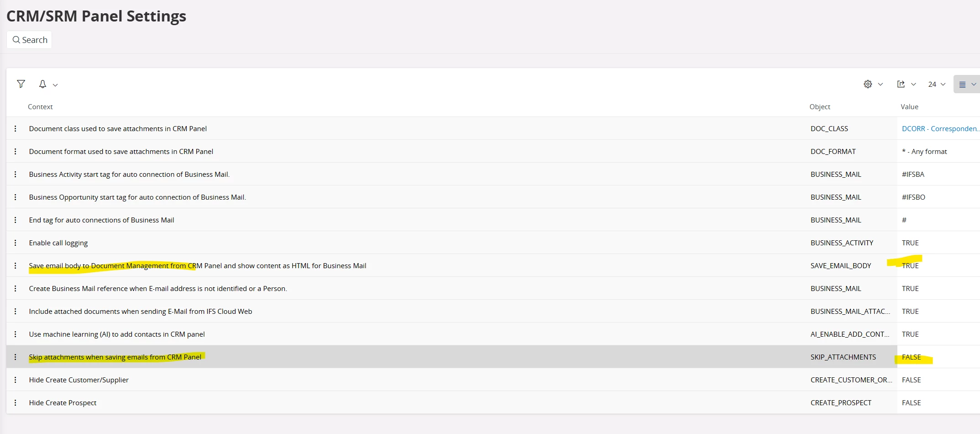Viewport: 980px width, 434px height.
Task: Select the SKIP_ATTACHMENTS FALSE value cell
Action: click(x=938, y=357)
